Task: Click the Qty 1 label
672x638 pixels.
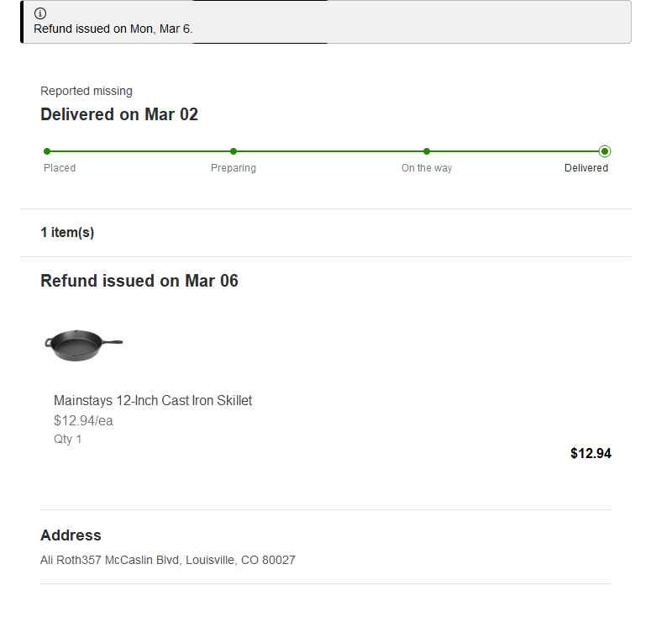Action: (x=68, y=439)
